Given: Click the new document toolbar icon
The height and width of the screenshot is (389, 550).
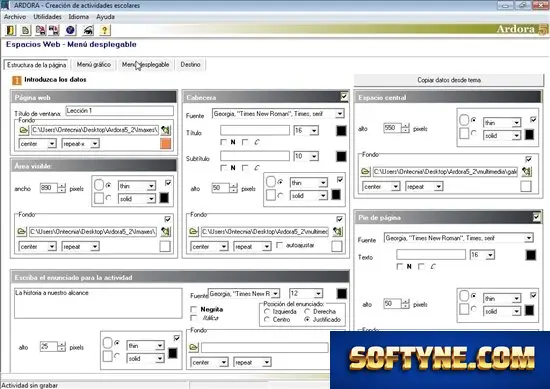Looking at the screenshot, I should pyautogui.click(x=26, y=31).
